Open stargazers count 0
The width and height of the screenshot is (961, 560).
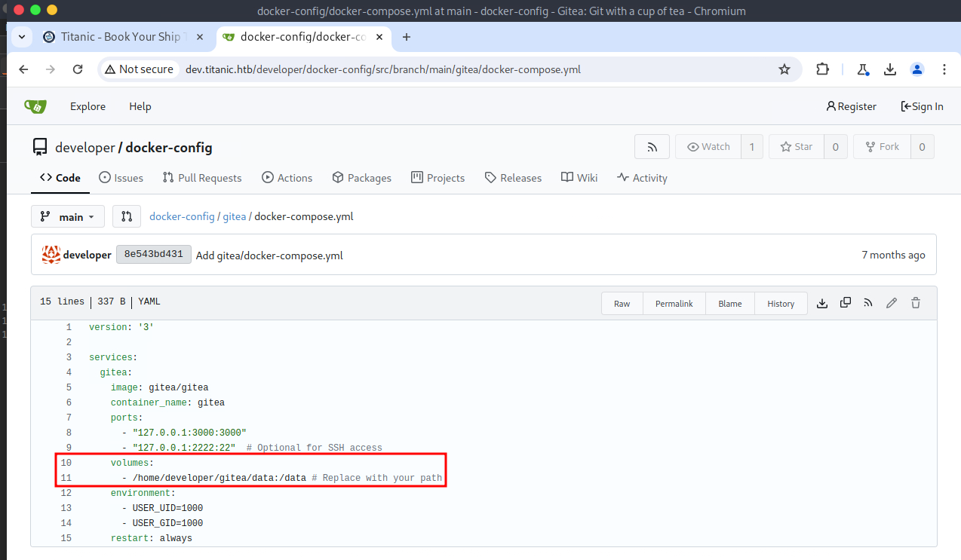tap(835, 147)
